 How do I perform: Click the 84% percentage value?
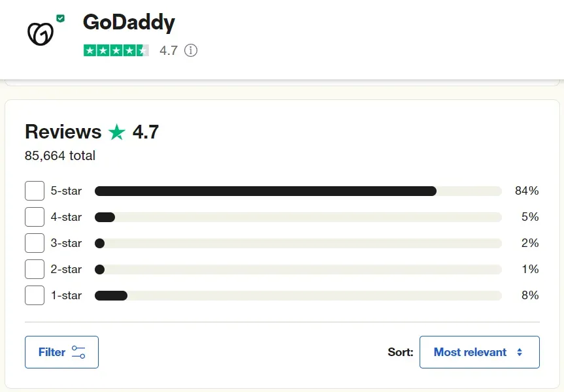(x=527, y=191)
